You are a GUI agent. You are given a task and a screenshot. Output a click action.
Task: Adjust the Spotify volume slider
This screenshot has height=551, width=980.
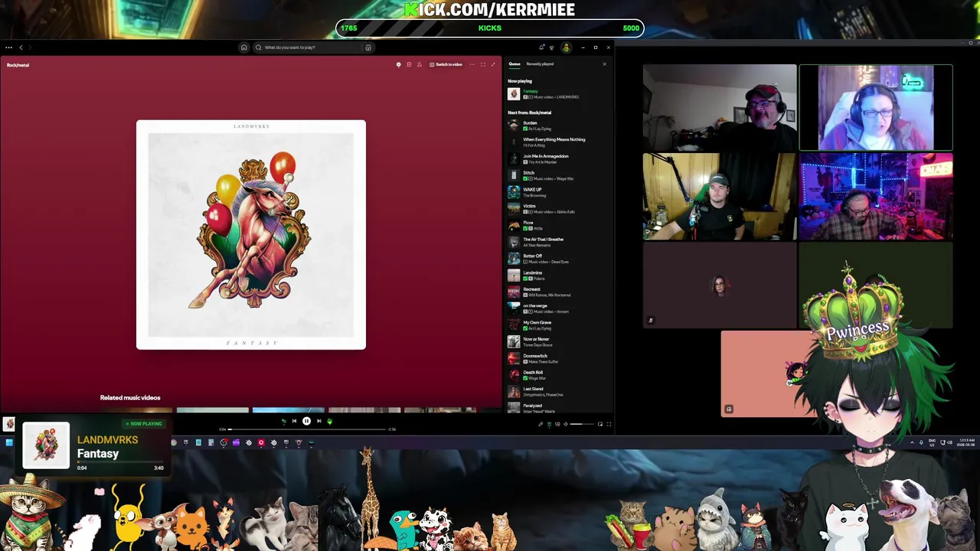click(582, 424)
